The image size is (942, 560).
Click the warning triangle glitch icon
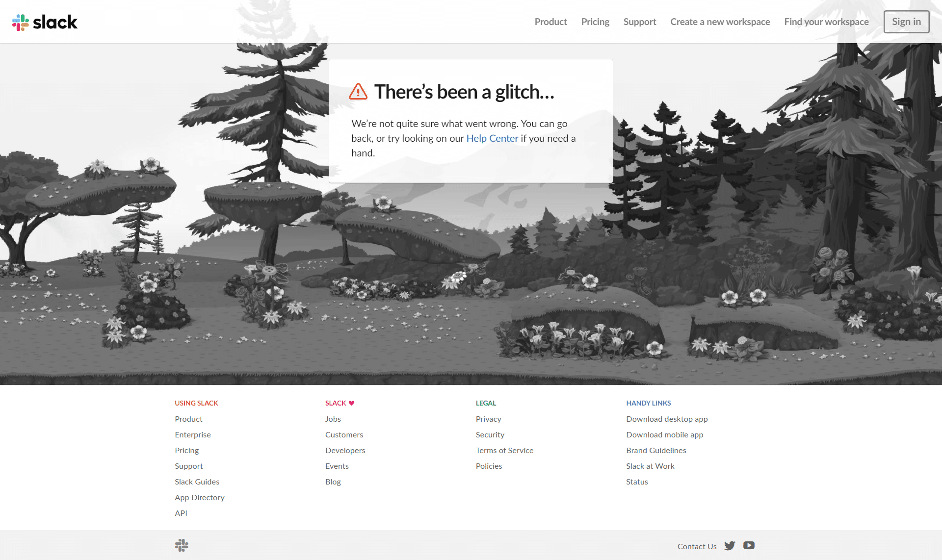point(358,91)
